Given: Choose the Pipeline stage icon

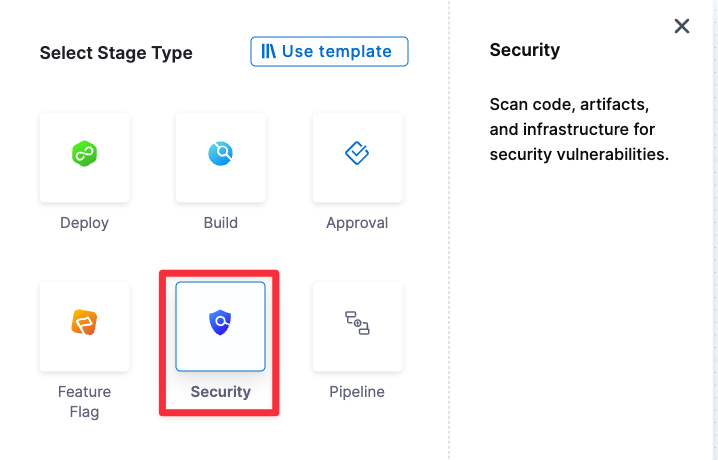Looking at the screenshot, I should tap(357, 323).
